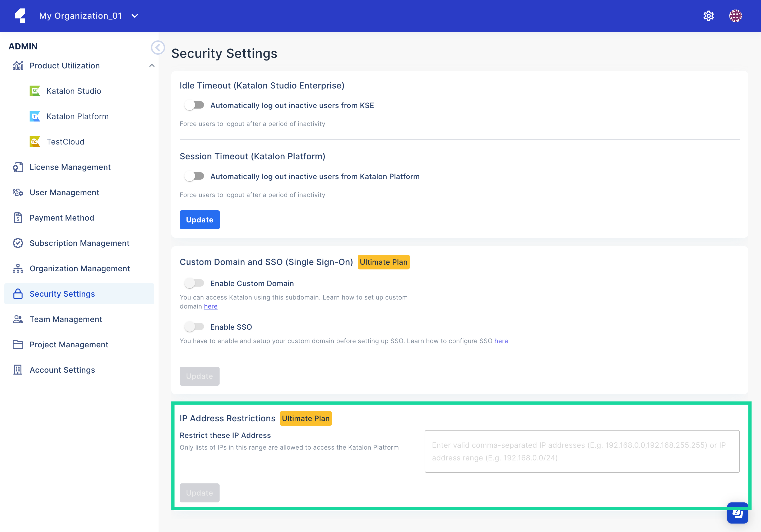The height and width of the screenshot is (532, 761).
Task: Click the Subscription Management badge icon
Action: click(18, 243)
